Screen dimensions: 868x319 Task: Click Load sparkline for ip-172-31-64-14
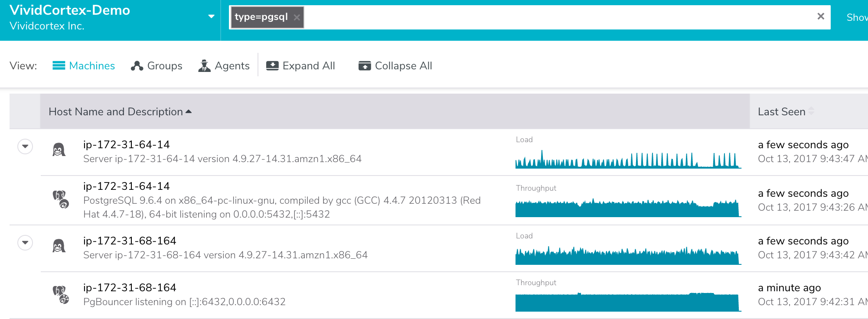click(x=628, y=159)
